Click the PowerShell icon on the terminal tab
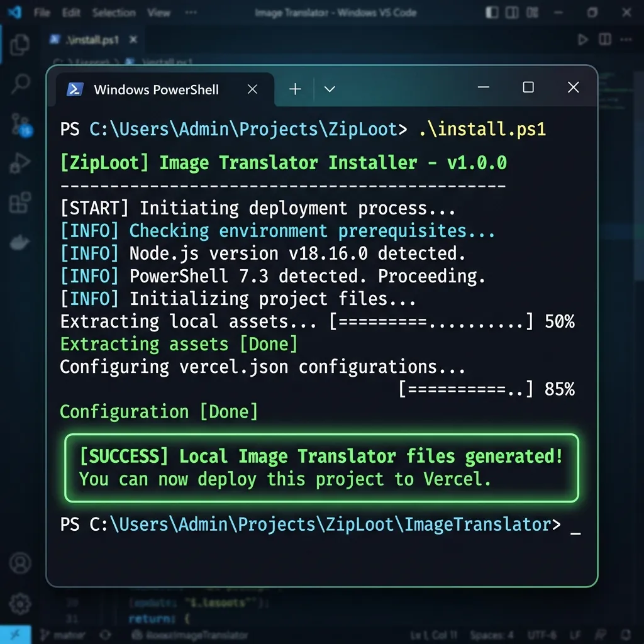 [x=75, y=89]
